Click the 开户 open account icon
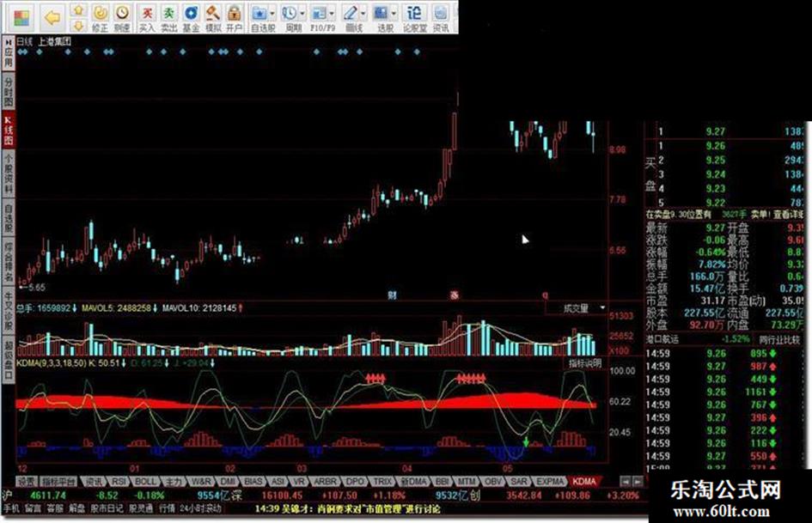The height and width of the screenshot is (523, 812). 235,18
